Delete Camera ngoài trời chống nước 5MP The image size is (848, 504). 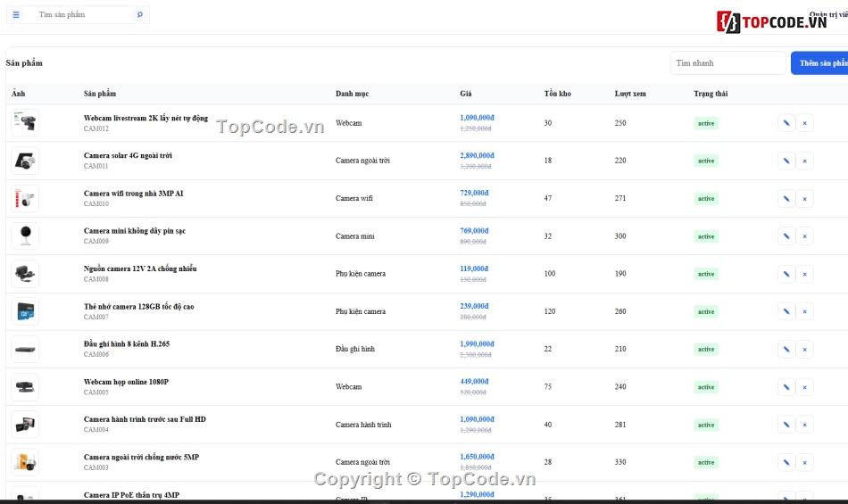point(805,462)
